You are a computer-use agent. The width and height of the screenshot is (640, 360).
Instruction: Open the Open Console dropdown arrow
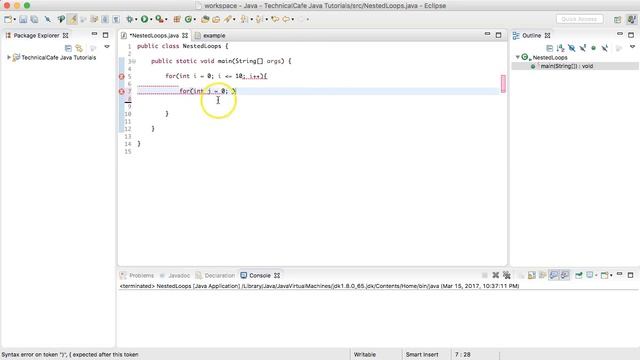click(x=611, y=276)
